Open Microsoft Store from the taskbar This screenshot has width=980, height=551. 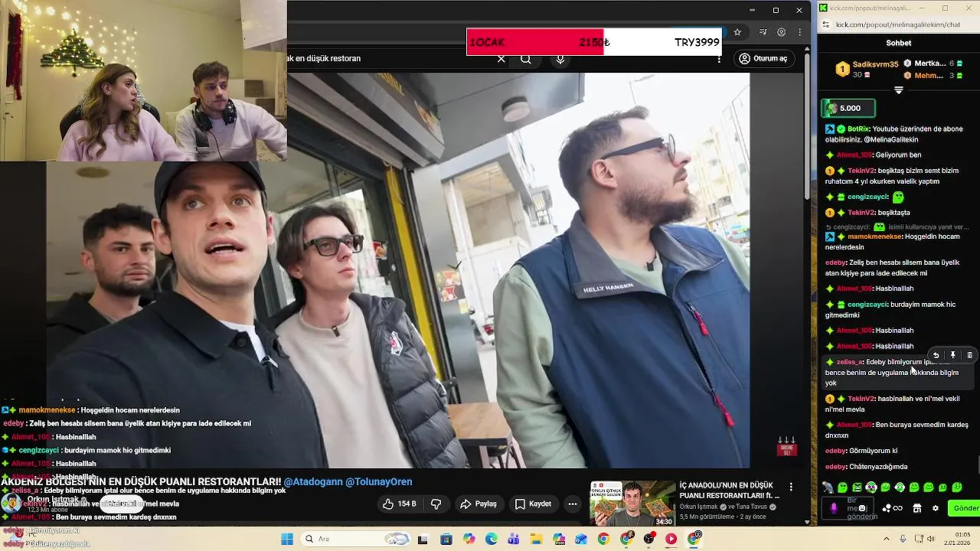click(446, 539)
